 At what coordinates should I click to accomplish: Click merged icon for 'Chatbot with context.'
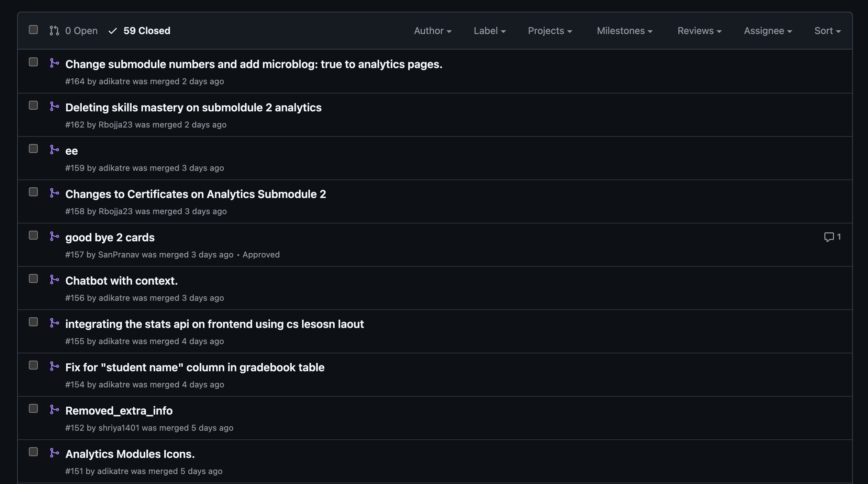coord(54,280)
